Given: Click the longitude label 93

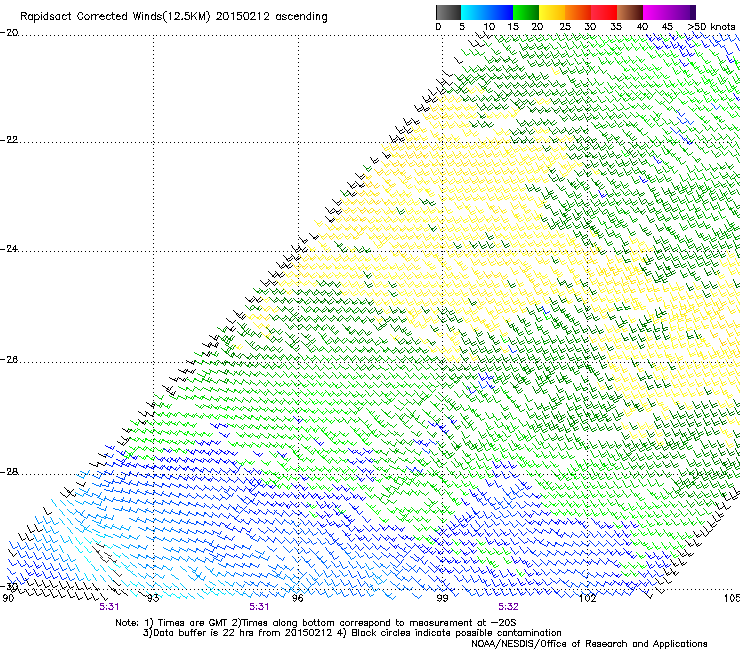Looking at the screenshot, I should pos(153,599).
